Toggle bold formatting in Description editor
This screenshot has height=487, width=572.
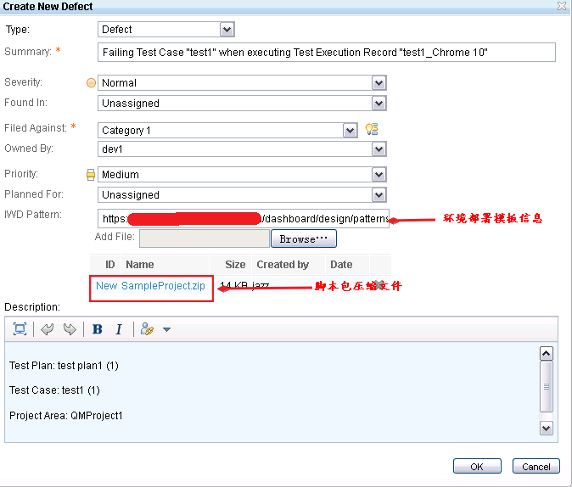pyautogui.click(x=97, y=329)
